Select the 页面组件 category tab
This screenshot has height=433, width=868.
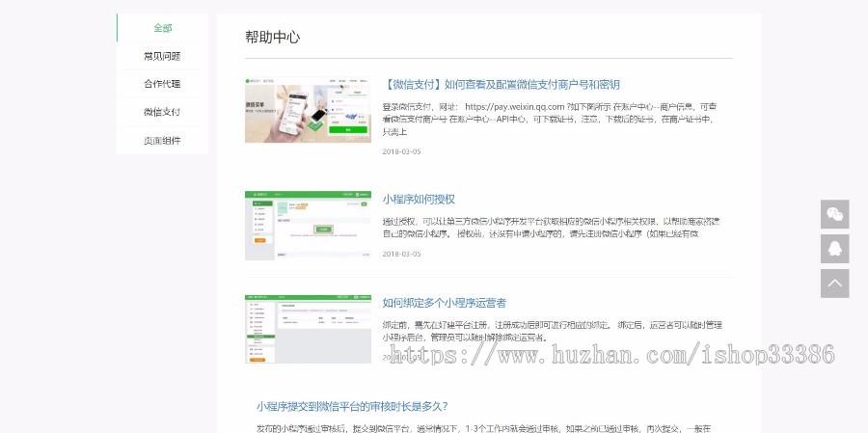[x=163, y=140]
